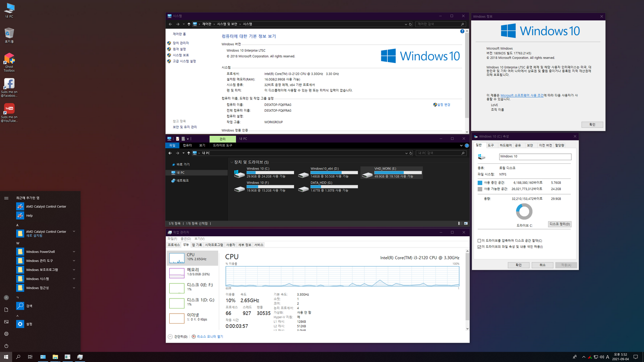Collapse 장치 및 드라이브 group
The width and height of the screenshot is (644, 362).
click(232, 162)
